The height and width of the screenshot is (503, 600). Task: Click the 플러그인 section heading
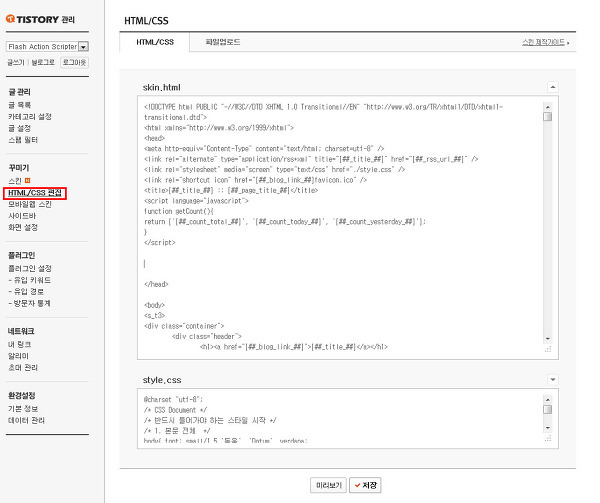(x=21, y=255)
